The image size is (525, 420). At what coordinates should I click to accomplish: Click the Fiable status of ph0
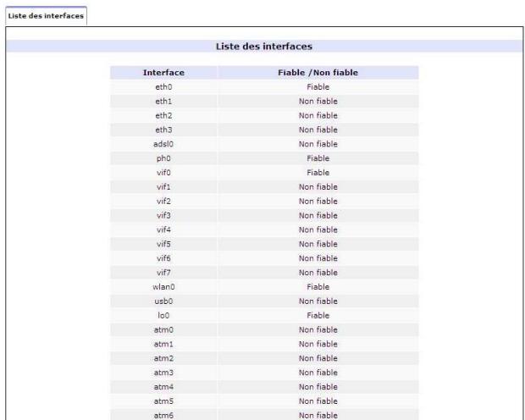tap(318, 158)
